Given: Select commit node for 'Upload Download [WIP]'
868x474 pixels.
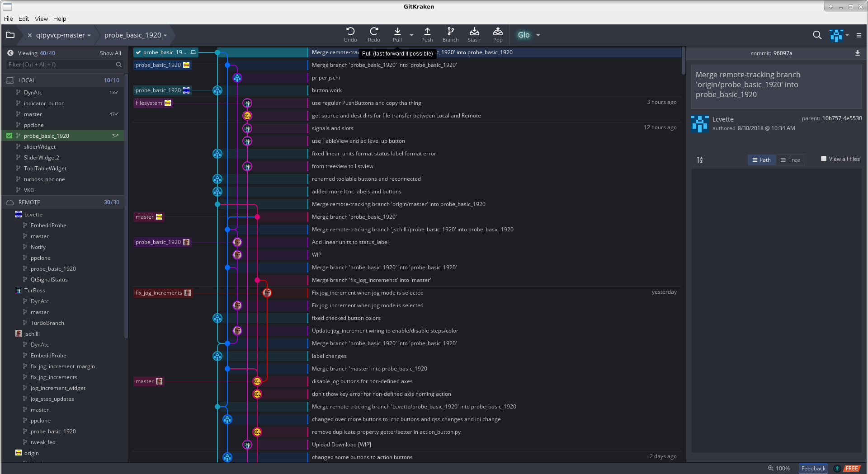Looking at the screenshot, I should click(x=247, y=445).
